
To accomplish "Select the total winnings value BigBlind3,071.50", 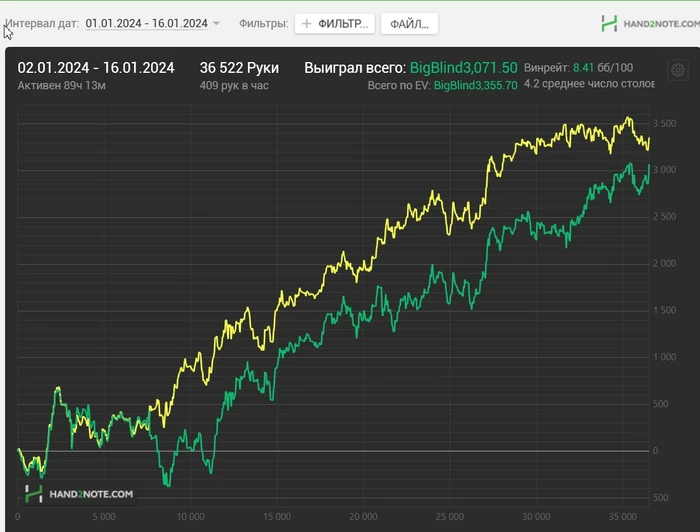I will pos(463,68).
